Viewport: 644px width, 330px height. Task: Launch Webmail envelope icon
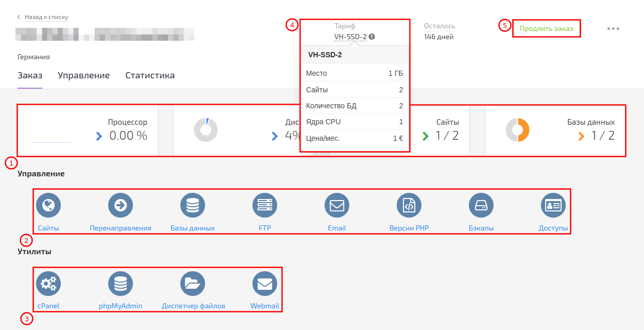[265, 283]
